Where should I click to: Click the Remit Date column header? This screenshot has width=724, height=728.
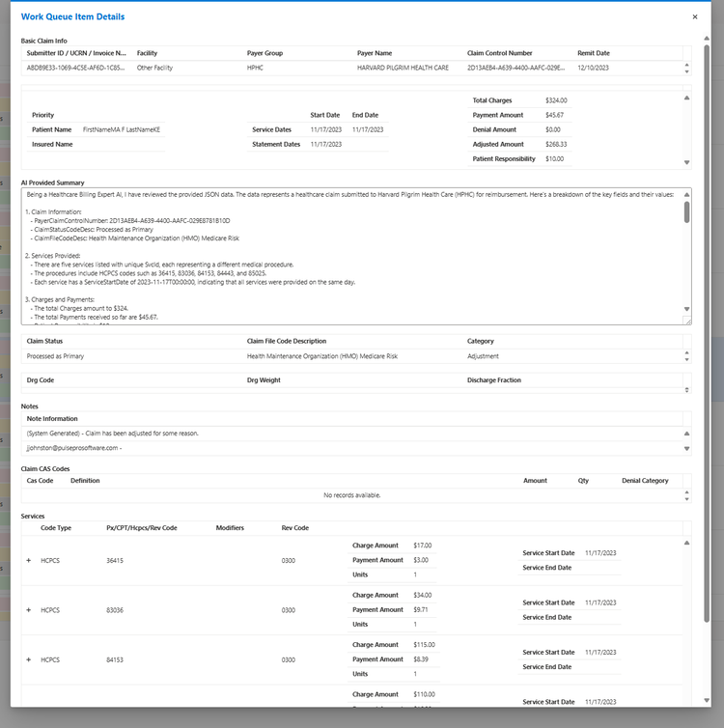(x=594, y=53)
